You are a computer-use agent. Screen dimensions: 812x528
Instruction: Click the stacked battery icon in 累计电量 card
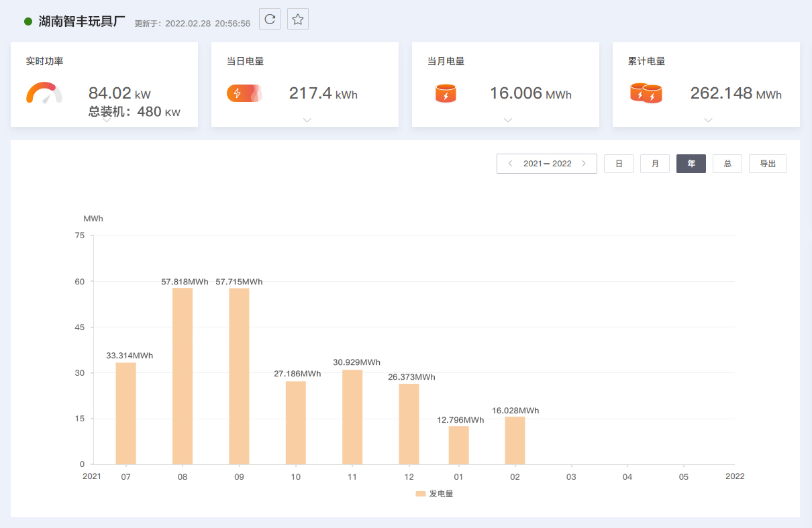[x=646, y=94]
